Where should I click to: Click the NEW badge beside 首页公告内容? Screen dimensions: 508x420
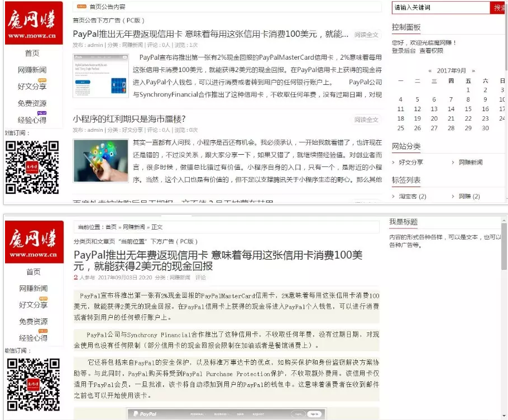[x=82, y=6]
